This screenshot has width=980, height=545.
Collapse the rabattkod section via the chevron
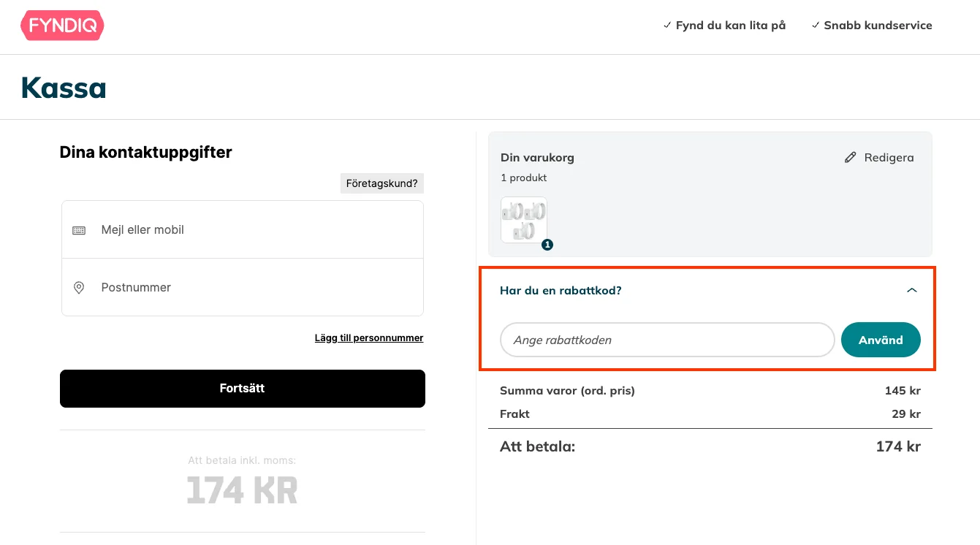pyautogui.click(x=911, y=289)
